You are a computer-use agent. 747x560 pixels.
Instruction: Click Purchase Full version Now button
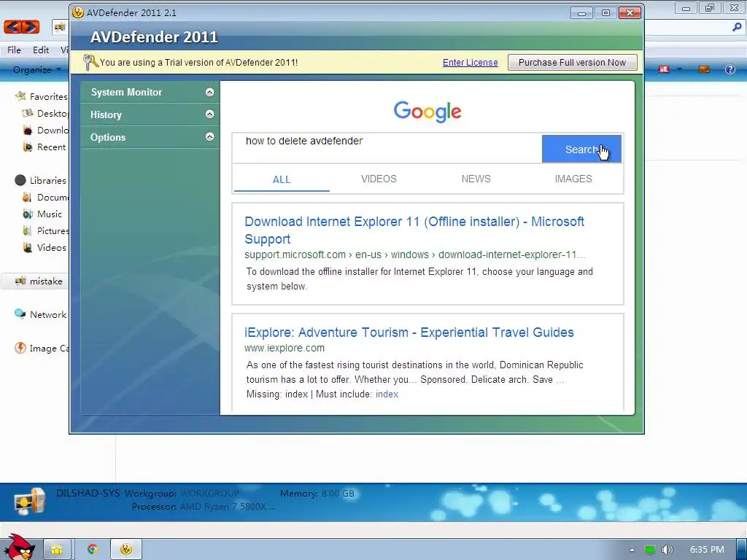[572, 63]
